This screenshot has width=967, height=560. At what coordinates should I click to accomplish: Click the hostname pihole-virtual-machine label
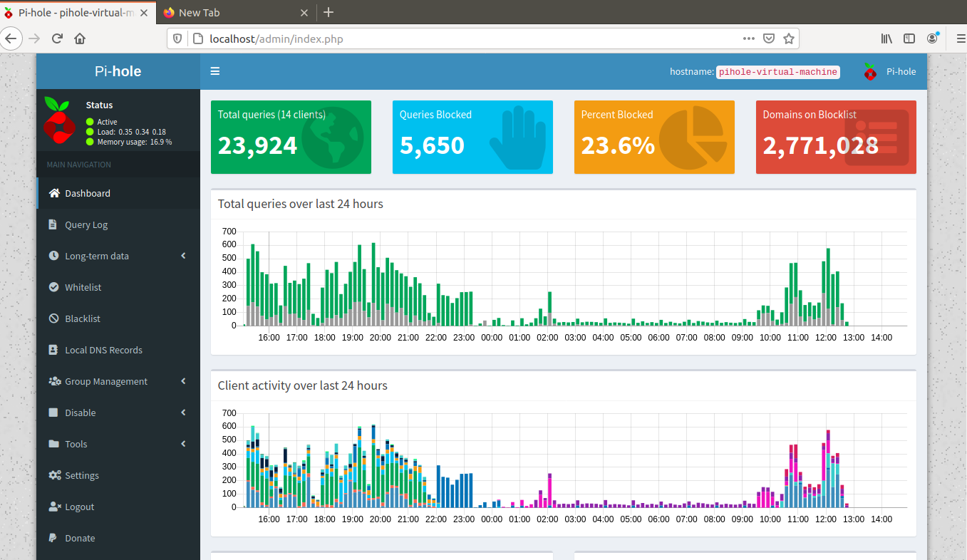(x=777, y=72)
